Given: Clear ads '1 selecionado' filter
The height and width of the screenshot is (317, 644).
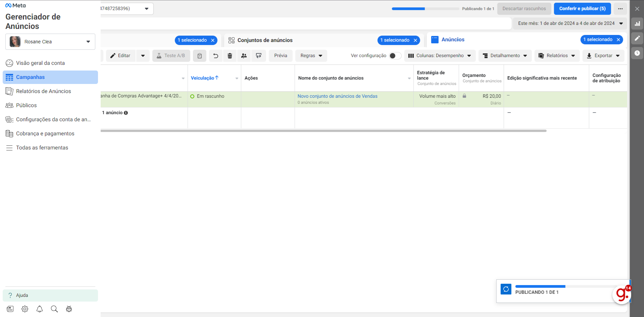Looking at the screenshot, I should [x=618, y=40].
